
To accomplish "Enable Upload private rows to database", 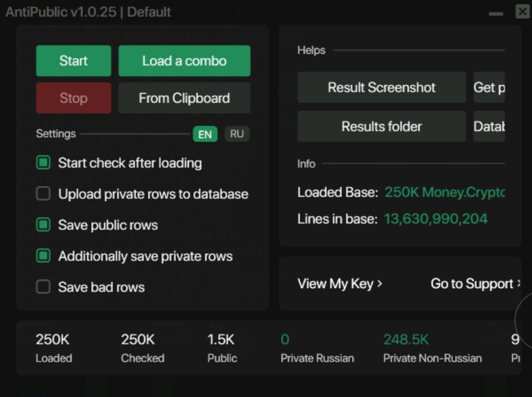I will (43, 194).
